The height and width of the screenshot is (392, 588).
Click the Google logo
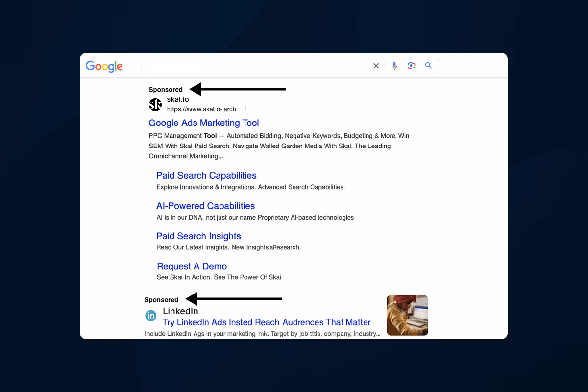pyautogui.click(x=104, y=67)
